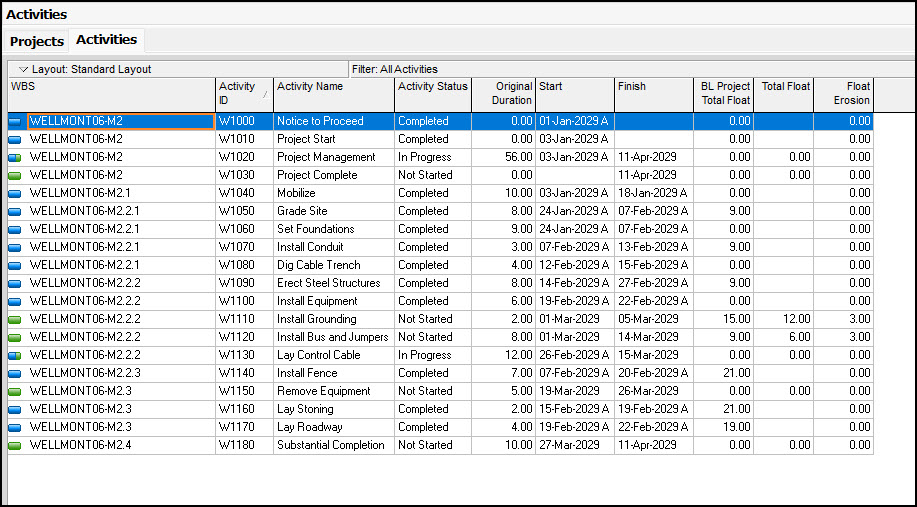Click the icon in the Lay Control Cable row
This screenshot has height=507, width=917.
(15, 356)
